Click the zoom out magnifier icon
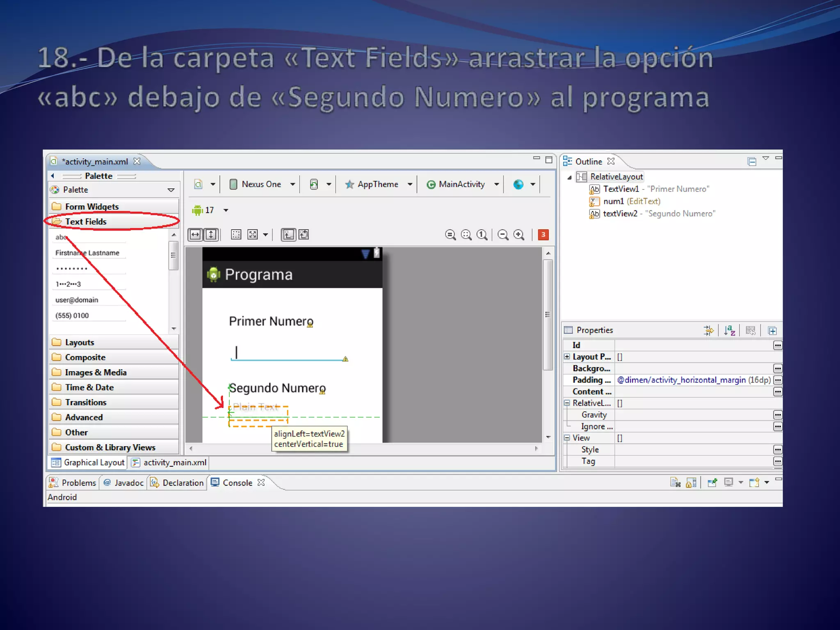The width and height of the screenshot is (840, 630). (x=503, y=235)
